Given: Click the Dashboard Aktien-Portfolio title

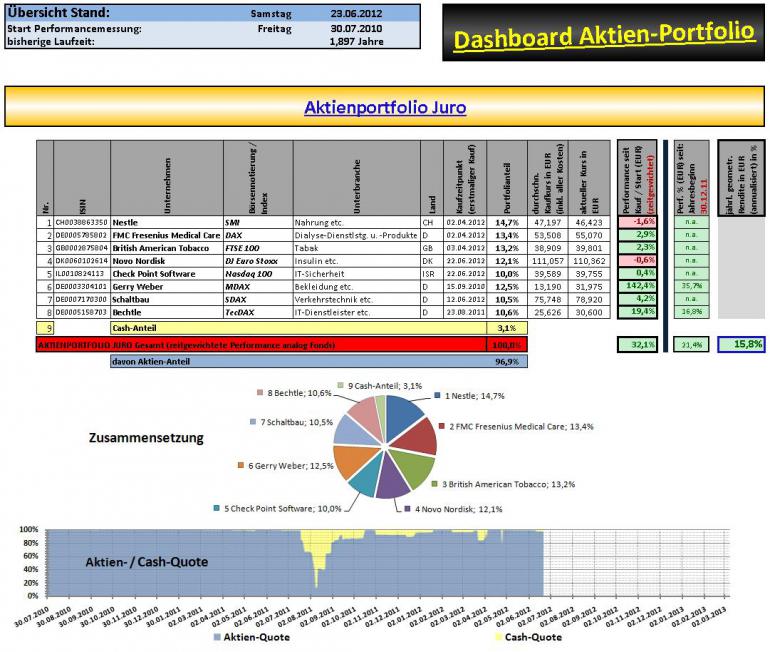Looking at the screenshot, I should [604, 35].
